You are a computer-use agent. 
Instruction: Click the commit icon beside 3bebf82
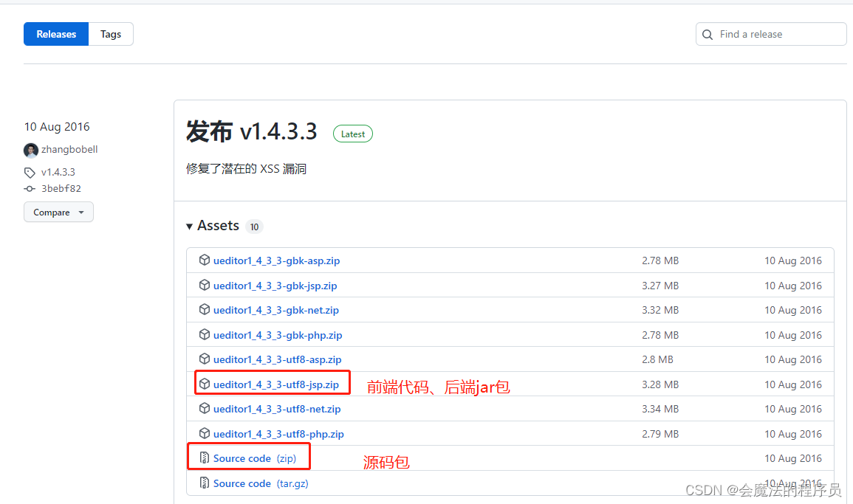click(x=30, y=189)
